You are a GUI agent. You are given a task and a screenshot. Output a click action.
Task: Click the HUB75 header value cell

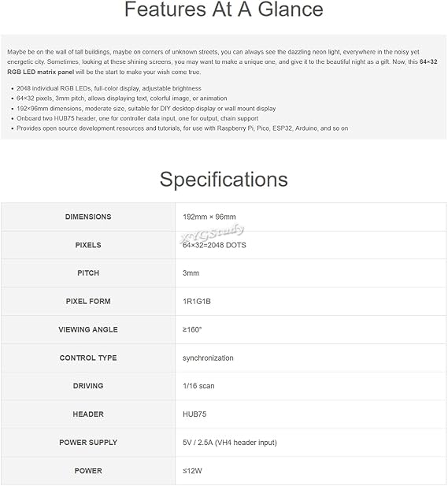[311, 414]
